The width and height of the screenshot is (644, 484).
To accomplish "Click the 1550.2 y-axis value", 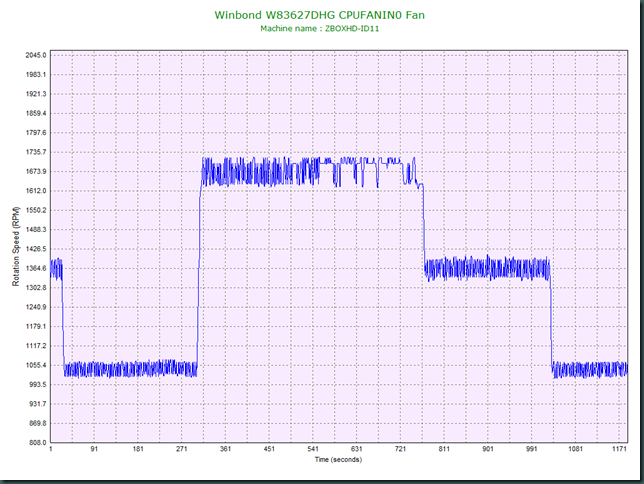I will [36, 210].
